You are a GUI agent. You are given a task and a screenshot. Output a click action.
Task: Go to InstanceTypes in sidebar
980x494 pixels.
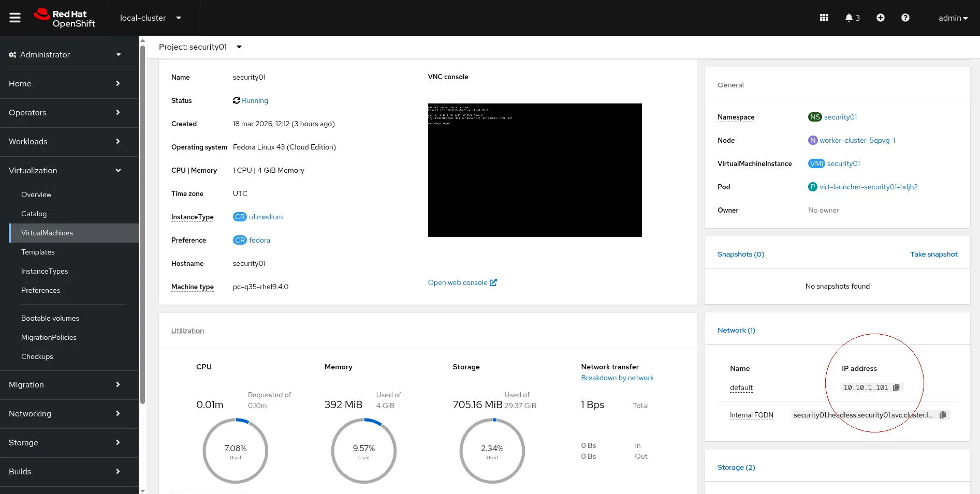(45, 271)
